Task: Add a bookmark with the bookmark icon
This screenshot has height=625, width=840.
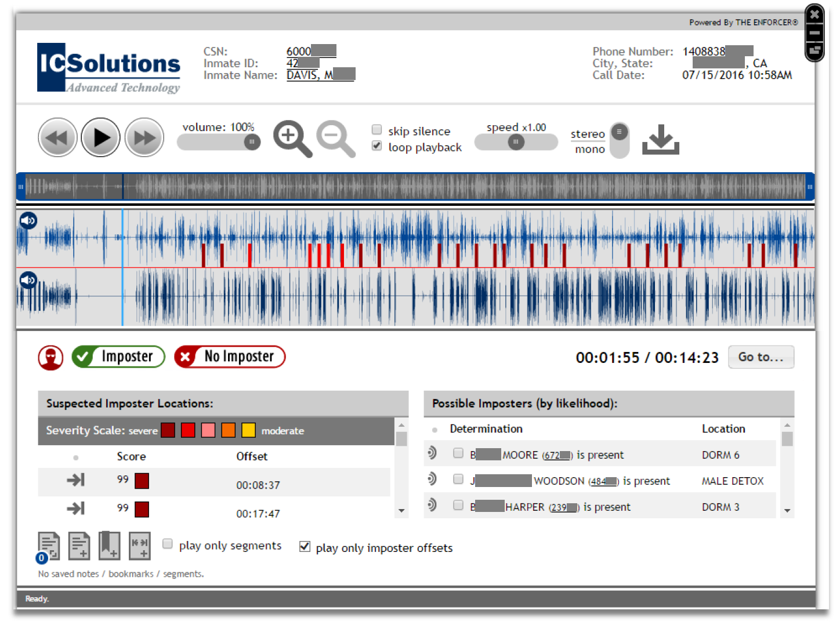Action: [x=109, y=546]
